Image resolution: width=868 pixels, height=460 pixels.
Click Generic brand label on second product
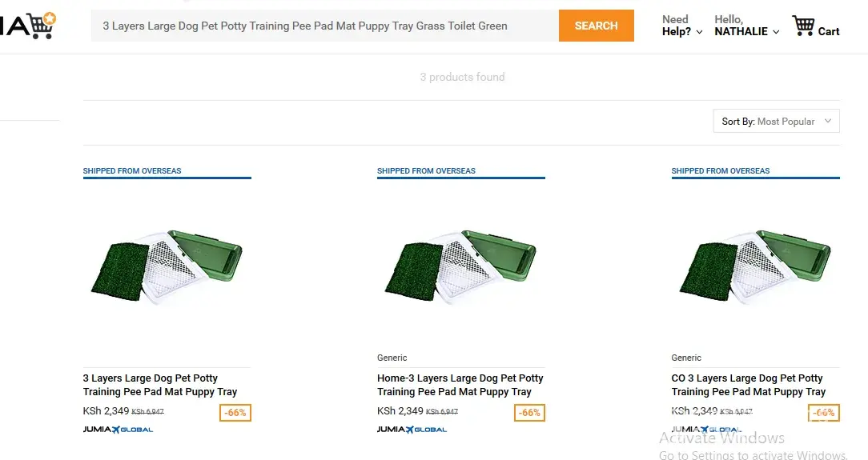[392, 358]
